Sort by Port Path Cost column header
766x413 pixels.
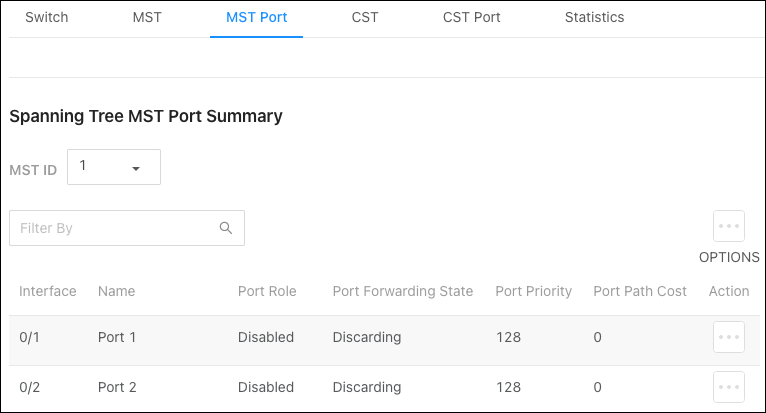640,291
